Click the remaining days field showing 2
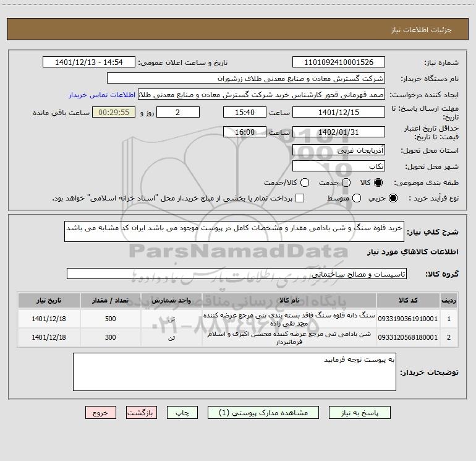476x461 pixels. coord(178,112)
